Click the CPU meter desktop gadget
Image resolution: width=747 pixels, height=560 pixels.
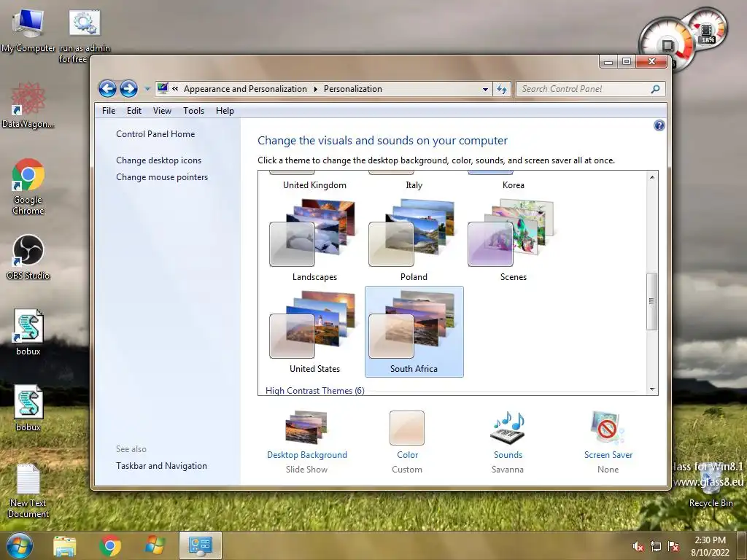click(667, 44)
